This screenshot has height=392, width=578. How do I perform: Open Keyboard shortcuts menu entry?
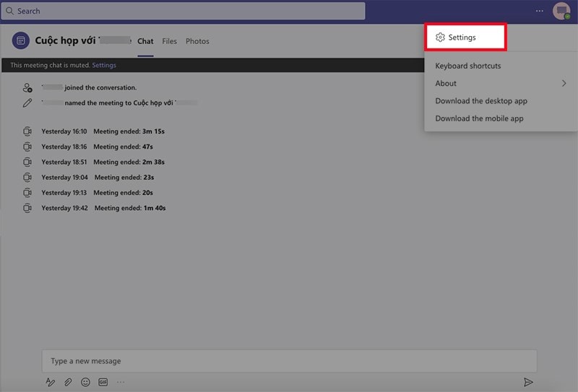tap(467, 66)
